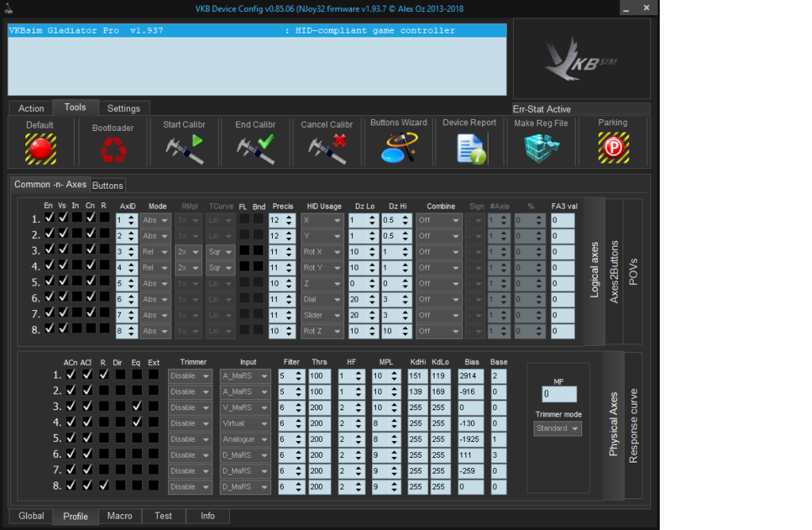Open HID Usage dropdown showing Slider
812x530 pixels.
pos(322,315)
